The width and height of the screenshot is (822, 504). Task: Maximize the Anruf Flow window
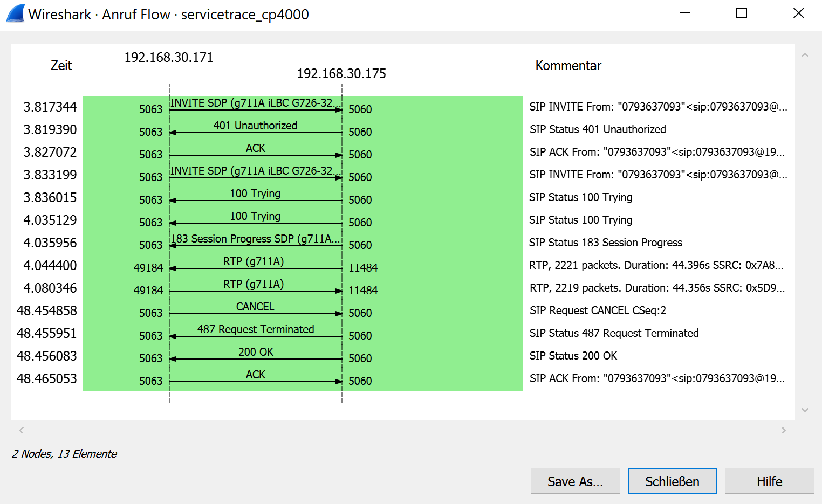click(742, 13)
